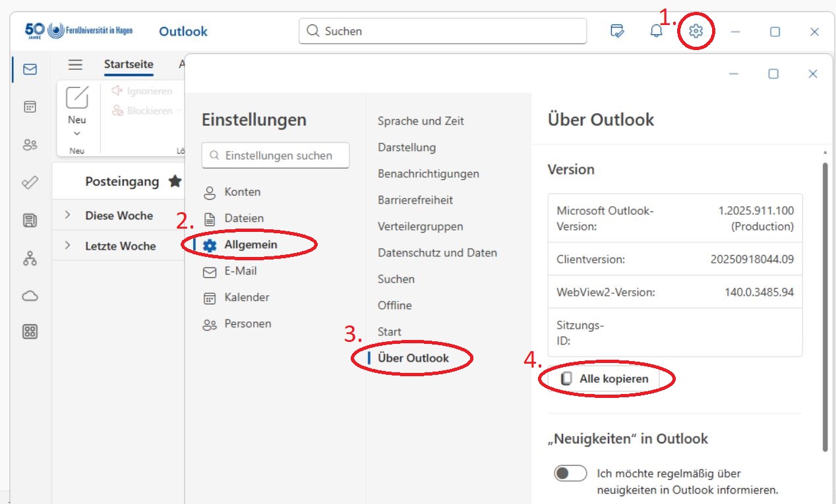Screen dimensions: 836x504
Task: Open the OneDrive cloud icon in sidebar
Action: [x=30, y=296]
